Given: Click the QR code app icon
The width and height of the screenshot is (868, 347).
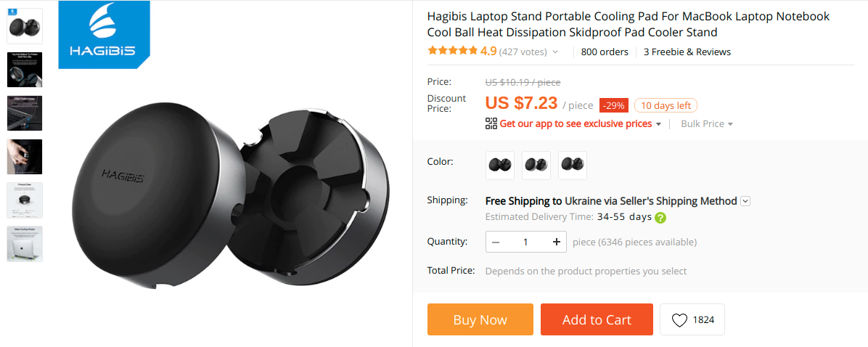Looking at the screenshot, I should point(491,123).
